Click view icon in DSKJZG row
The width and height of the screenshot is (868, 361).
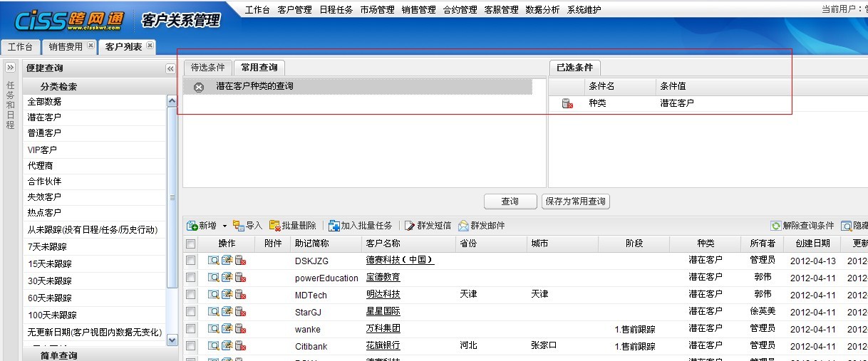pyautogui.click(x=213, y=261)
